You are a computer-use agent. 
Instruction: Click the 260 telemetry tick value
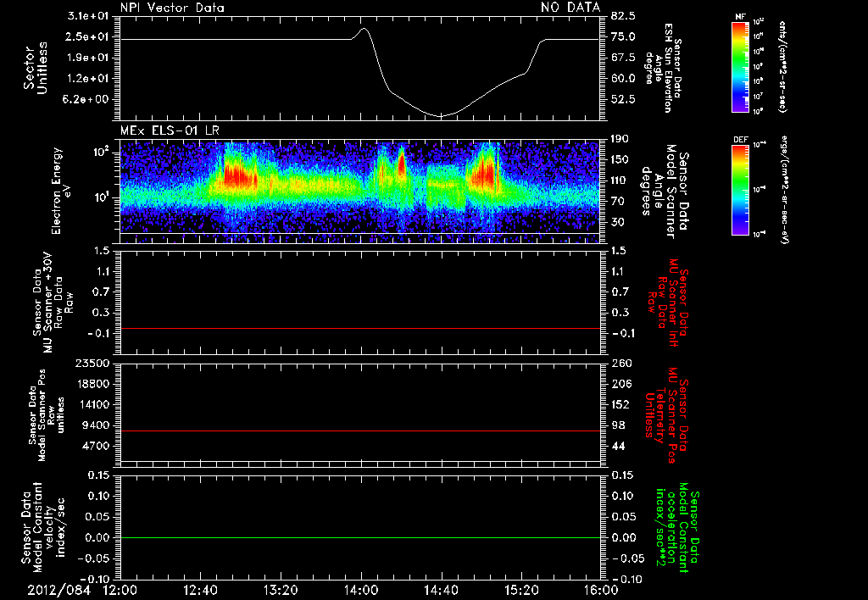tap(621, 363)
